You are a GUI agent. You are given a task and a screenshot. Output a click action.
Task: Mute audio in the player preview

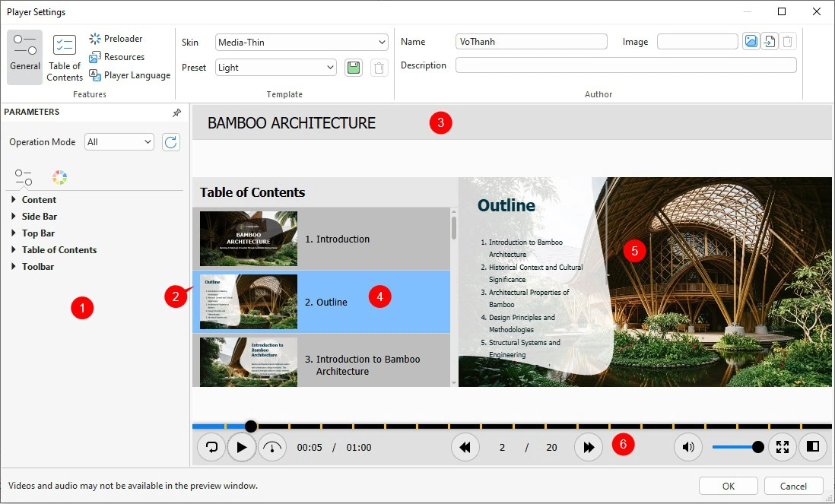click(687, 447)
